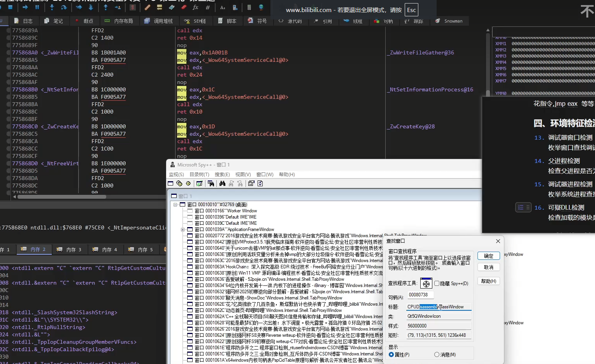Click the disassembly horizontal scrollbar thumb
Screen dimensions: 595x364
[61, 197]
